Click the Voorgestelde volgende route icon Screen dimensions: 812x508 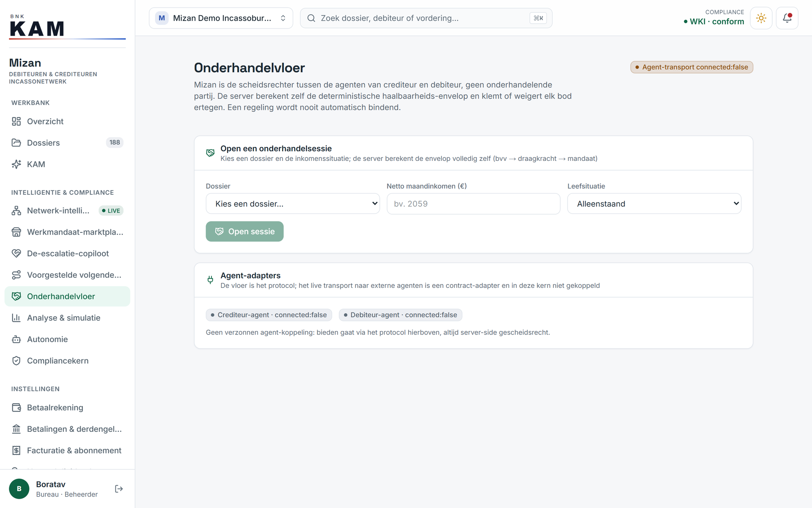pyautogui.click(x=16, y=275)
